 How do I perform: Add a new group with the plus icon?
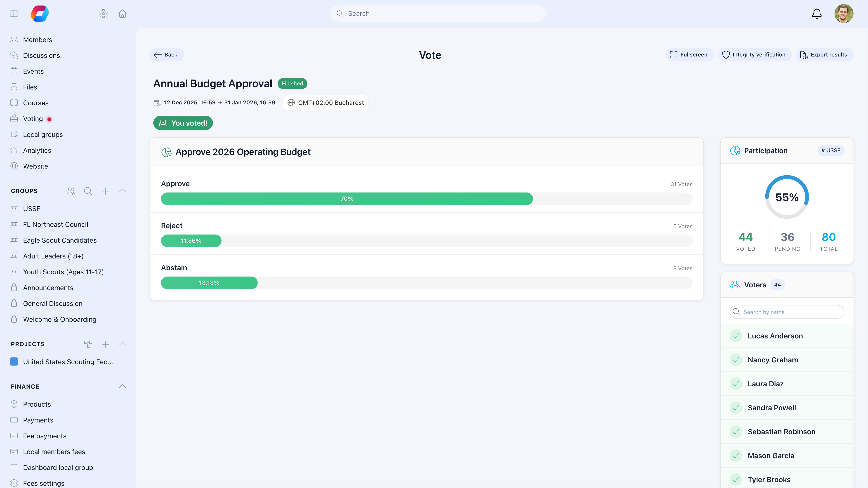[x=105, y=191]
